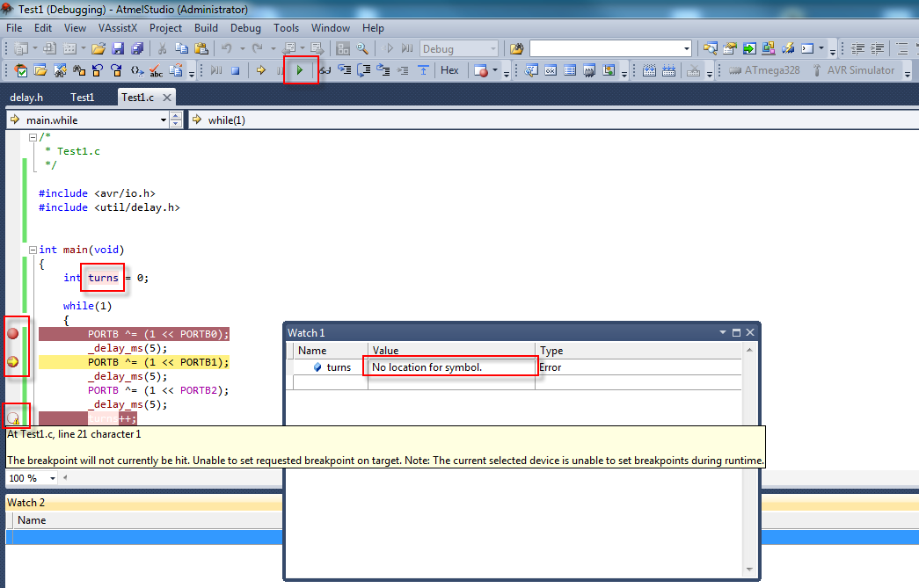
Task: Open the File menu
Action: (x=14, y=28)
